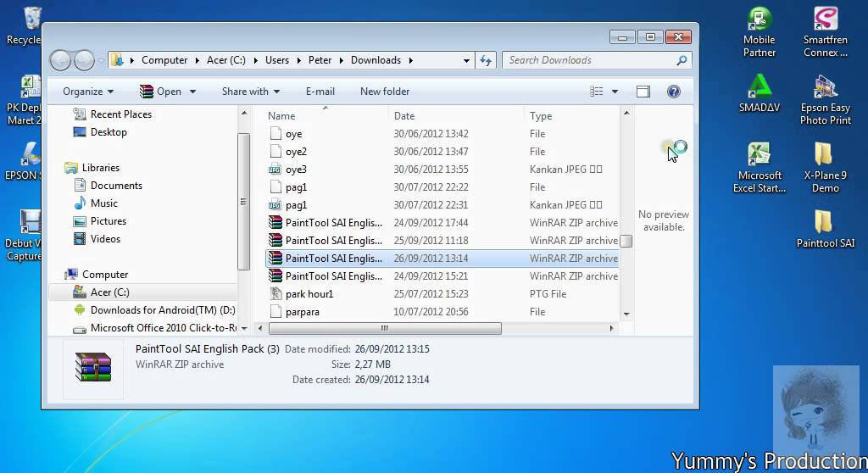868x473 pixels.
Task: Expand breadcrumb arrow after Computer
Action: click(197, 60)
